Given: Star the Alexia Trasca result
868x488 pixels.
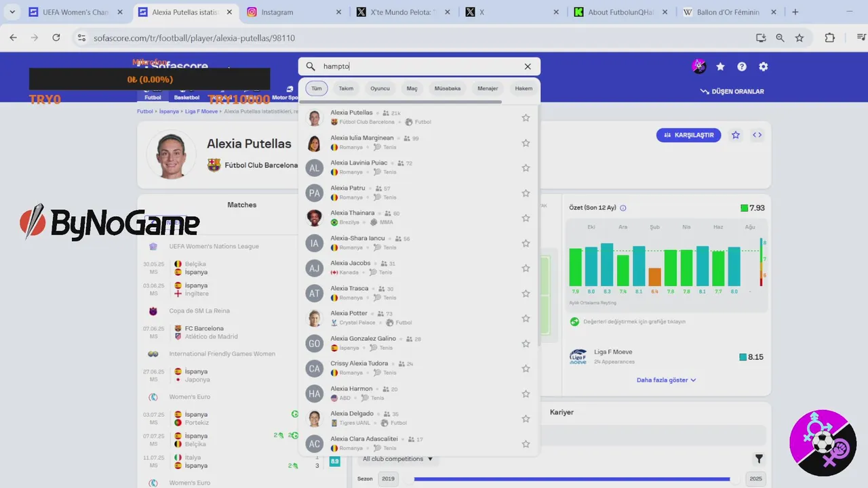Looking at the screenshot, I should coord(526,293).
